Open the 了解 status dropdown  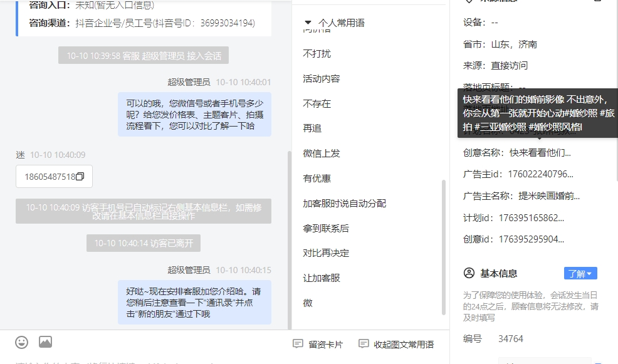[x=580, y=273]
